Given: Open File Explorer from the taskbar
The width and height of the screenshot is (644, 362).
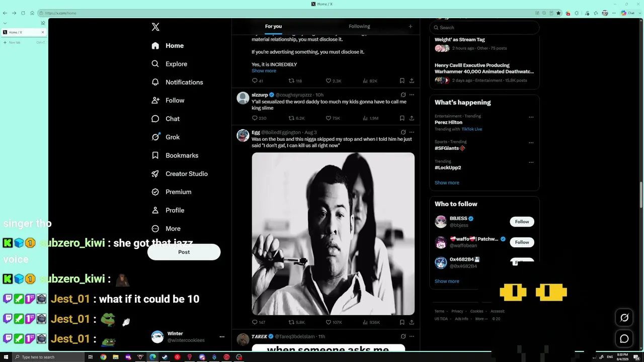Looking at the screenshot, I should [116, 357].
